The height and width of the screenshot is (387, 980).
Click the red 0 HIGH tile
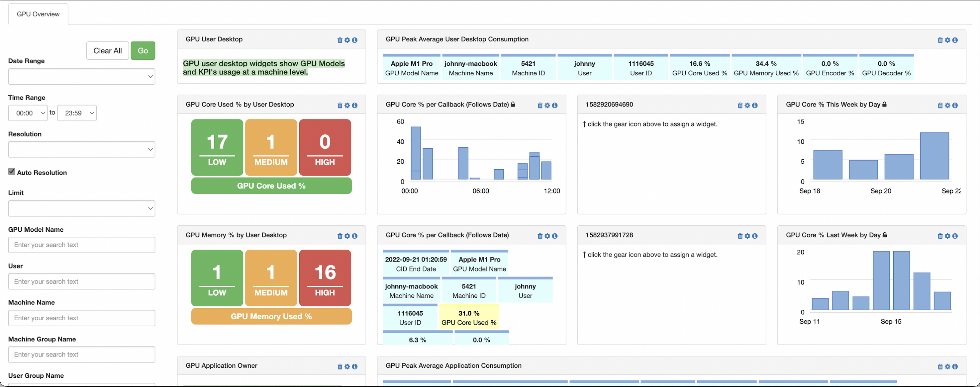(325, 147)
